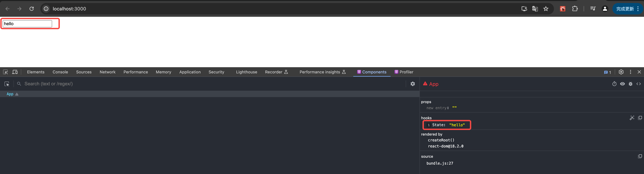Open the Memory tab
This screenshot has width=644, height=174.
tap(164, 72)
